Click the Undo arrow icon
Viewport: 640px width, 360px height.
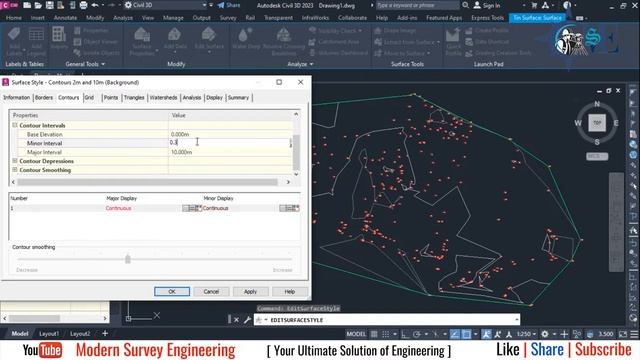95,5
